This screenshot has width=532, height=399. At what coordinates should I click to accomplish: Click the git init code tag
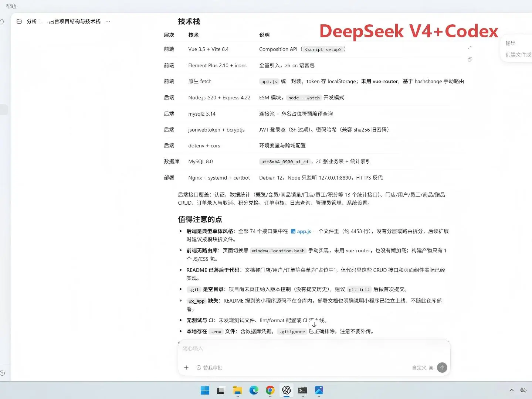point(359,289)
